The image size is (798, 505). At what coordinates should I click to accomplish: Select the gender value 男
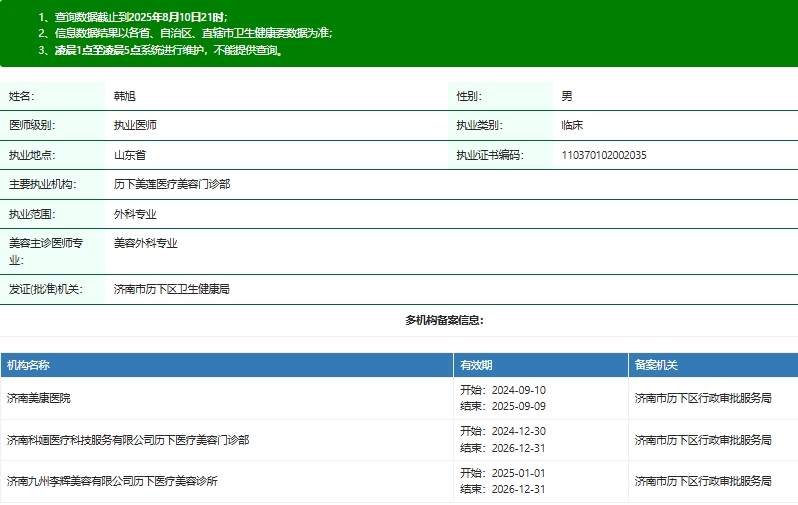[x=567, y=96]
